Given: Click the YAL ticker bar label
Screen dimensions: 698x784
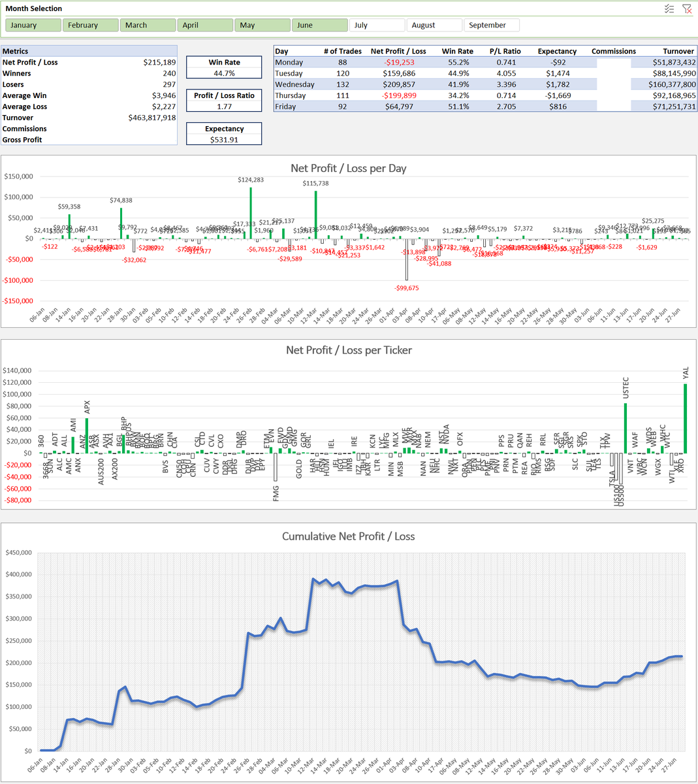Looking at the screenshot, I should (x=686, y=373).
